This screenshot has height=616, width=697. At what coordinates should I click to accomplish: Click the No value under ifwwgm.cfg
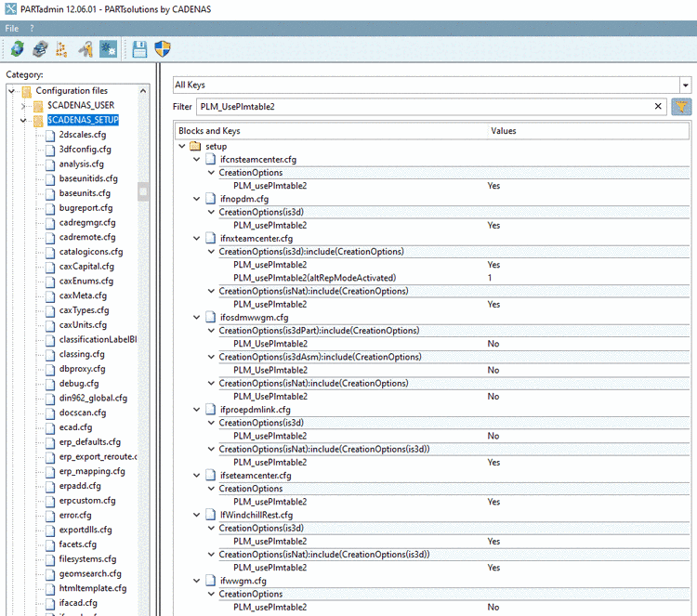(x=493, y=607)
